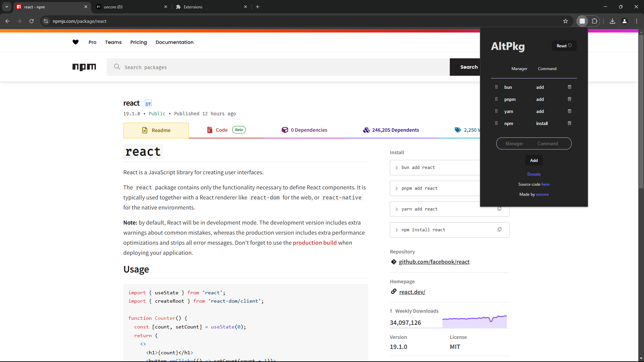Open the tab search dropdown
644x362 pixels.
click(x=6, y=7)
